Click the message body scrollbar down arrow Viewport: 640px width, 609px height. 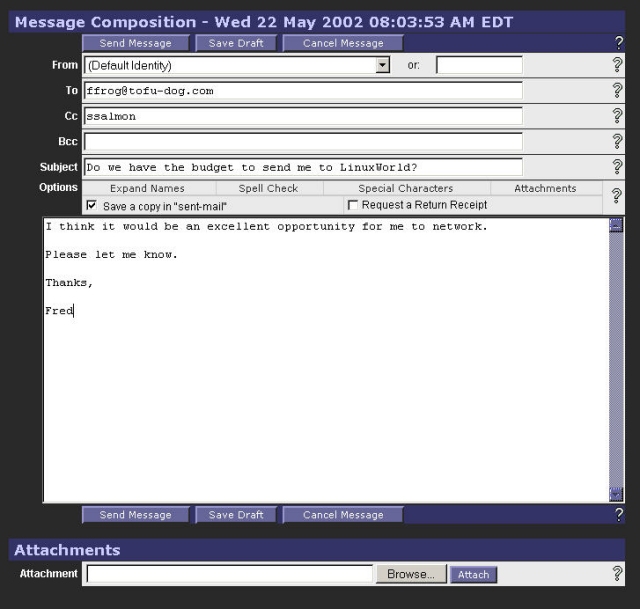tap(616, 494)
